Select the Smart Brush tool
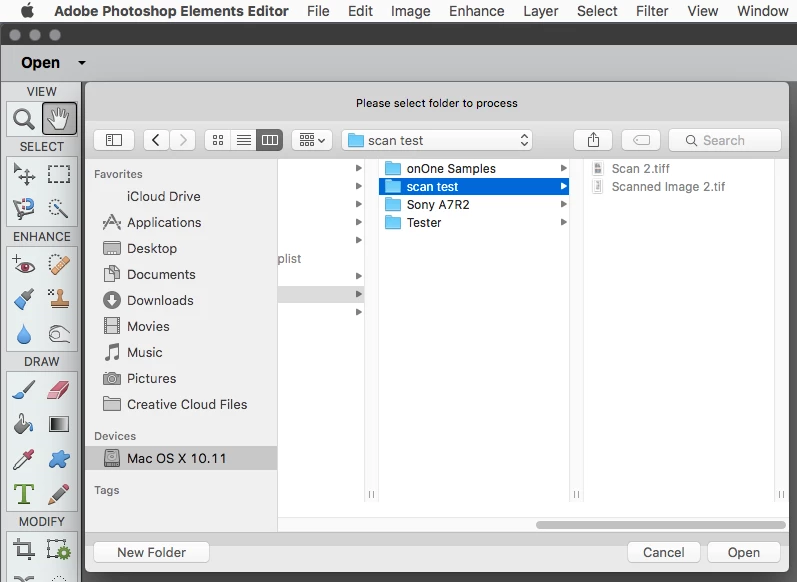 (x=24, y=299)
